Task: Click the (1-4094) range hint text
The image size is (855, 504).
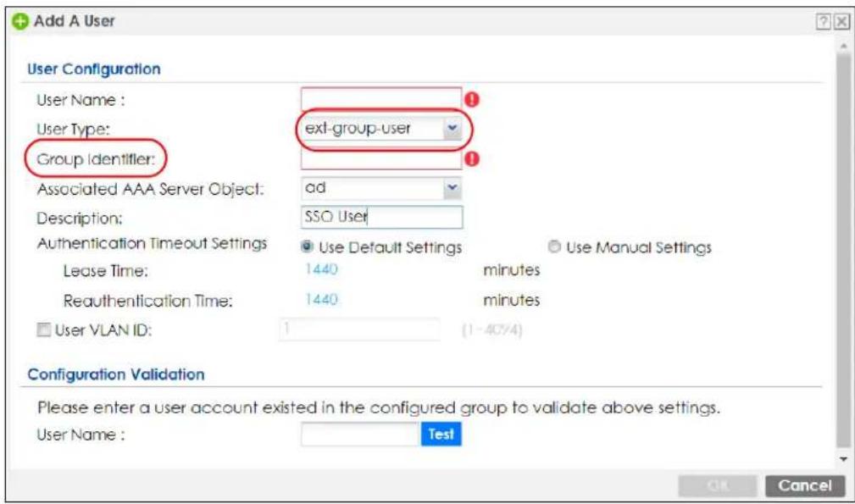Action: (x=491, y=330)
